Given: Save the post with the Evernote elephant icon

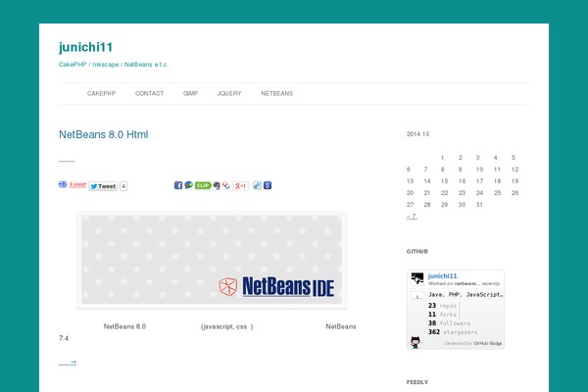Looking at the screenshot, I should click(217, 185).
